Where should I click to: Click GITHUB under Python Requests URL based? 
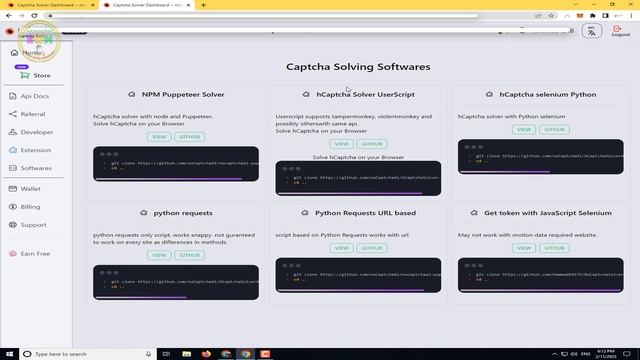point(372,248)
